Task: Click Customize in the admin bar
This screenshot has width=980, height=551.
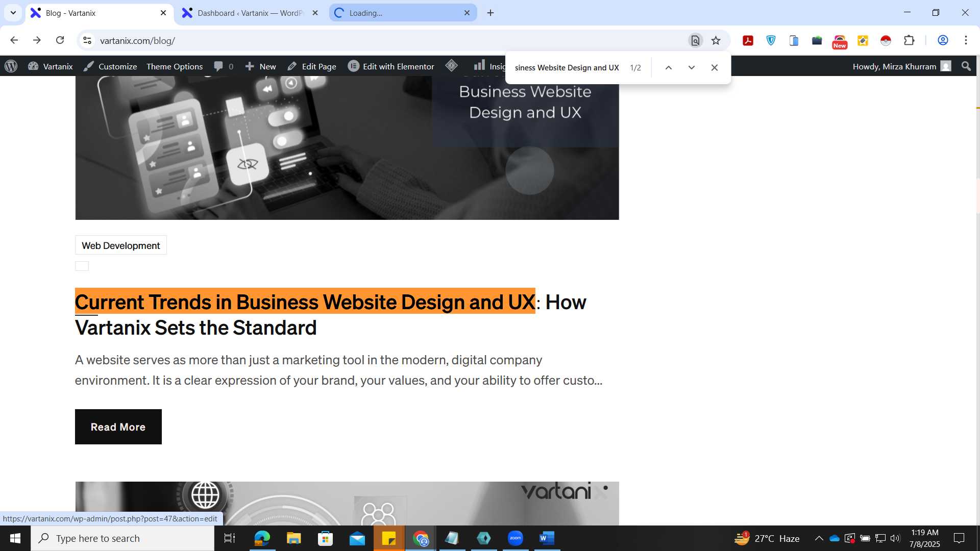Action: pos(110,66)
